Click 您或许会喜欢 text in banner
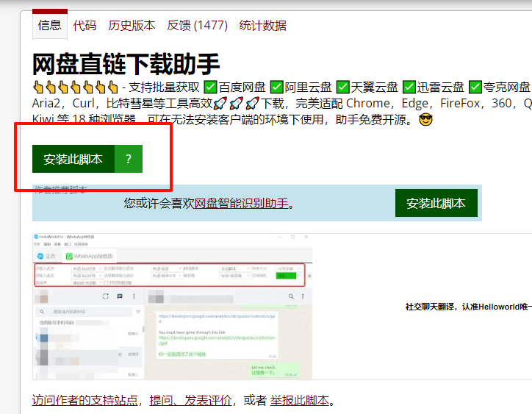This screenshot has height=414, width=532. click(159, 203)
